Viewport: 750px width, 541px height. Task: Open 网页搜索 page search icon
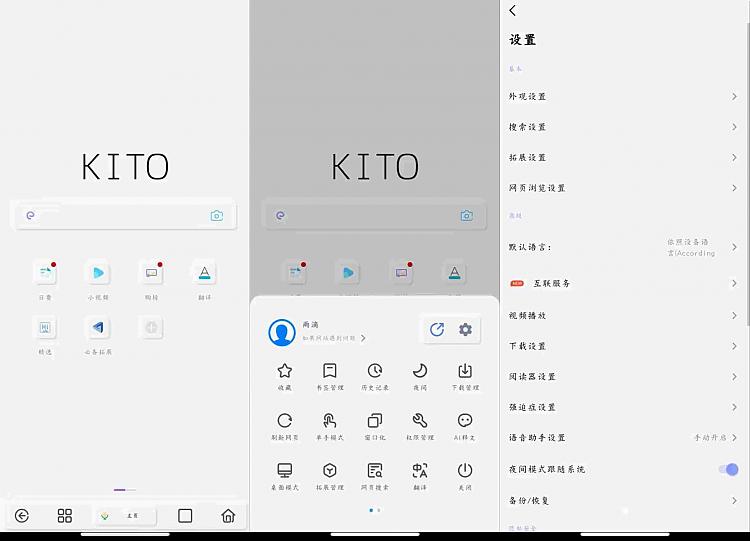(x=374, y=471)
